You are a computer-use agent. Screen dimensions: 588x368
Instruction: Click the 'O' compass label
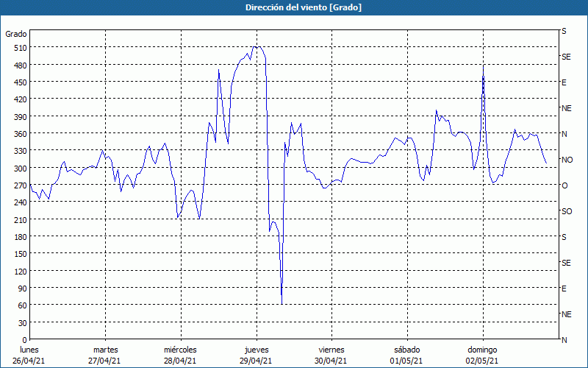564,185
